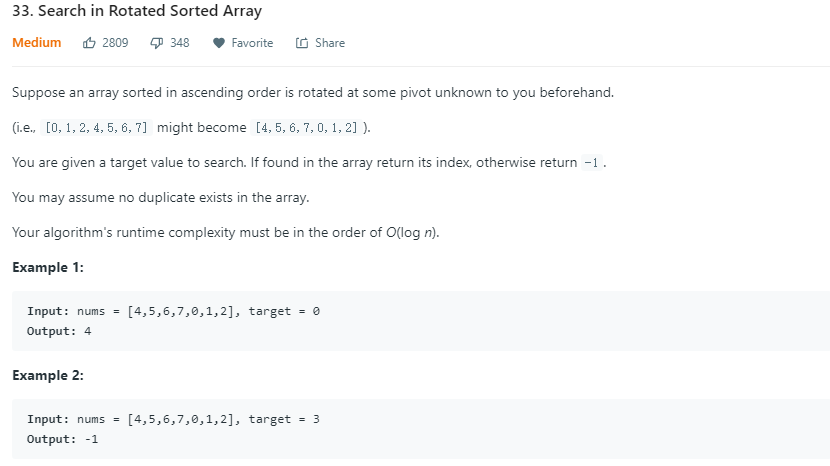Click the thumbs up like icon
The height and width of the screenshot is (466, 830).
[90, 43]
